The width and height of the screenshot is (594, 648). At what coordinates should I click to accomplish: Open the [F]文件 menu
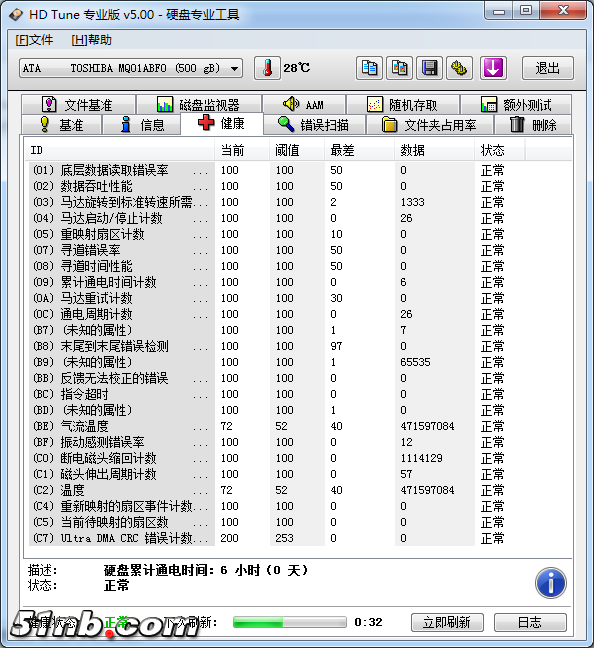[34, 40]
